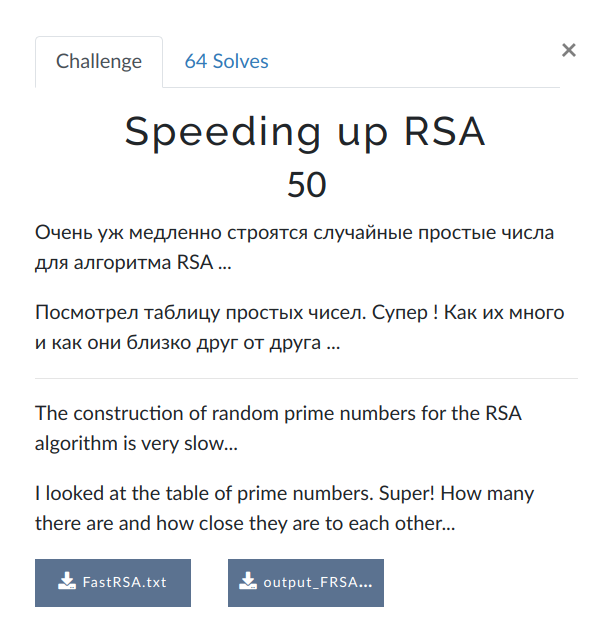Click the divider between the Russian and English text
The width and height of the screenshot is (615, 622).
306,378
